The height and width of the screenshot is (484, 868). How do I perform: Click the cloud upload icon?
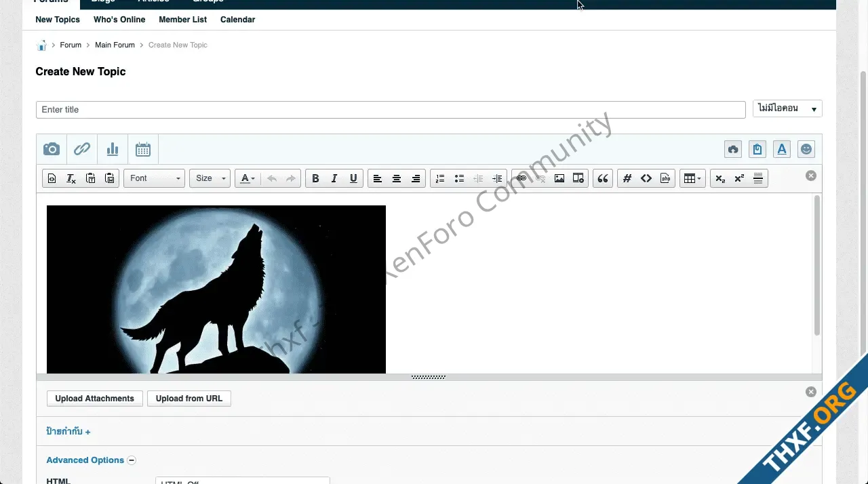733,149
